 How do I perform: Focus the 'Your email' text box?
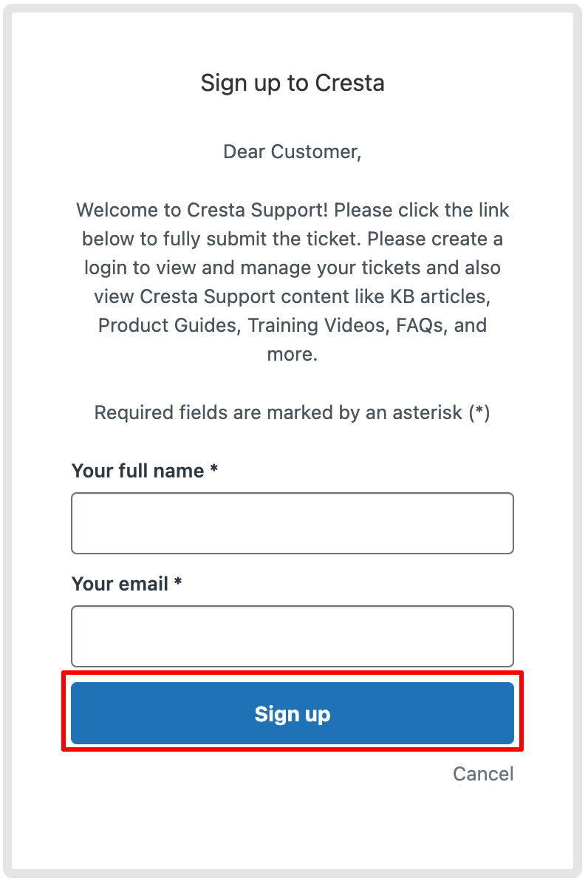click(x=292, y=636)
